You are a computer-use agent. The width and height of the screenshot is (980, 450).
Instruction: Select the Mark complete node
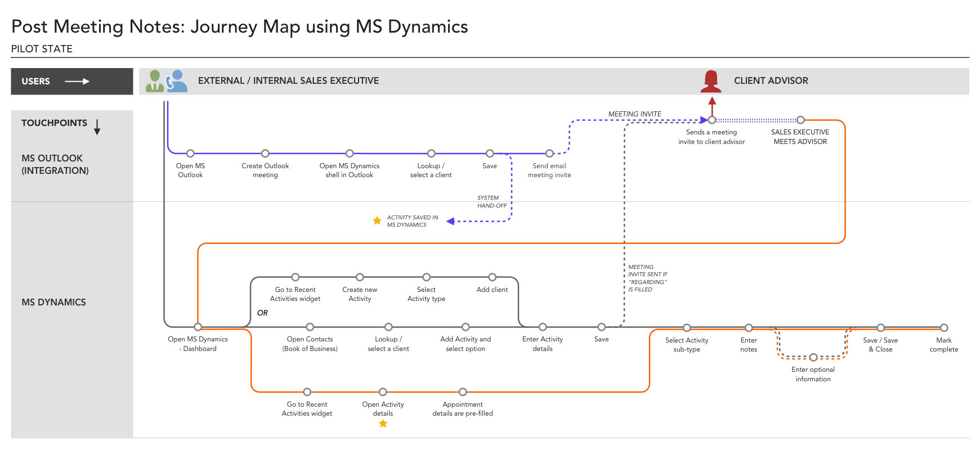(x=944, y=328)
